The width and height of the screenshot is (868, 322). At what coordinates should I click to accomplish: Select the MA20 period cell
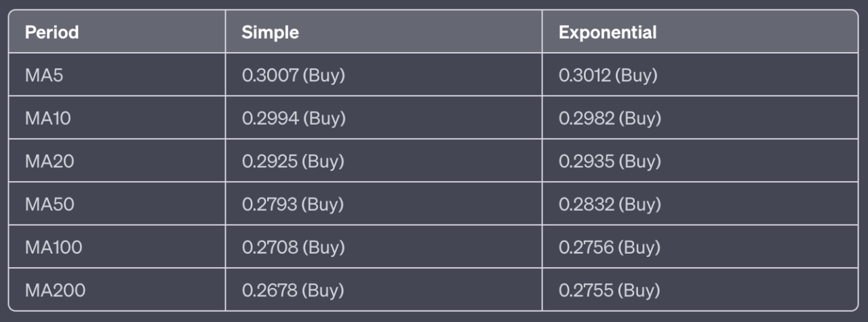pos(48,161)
